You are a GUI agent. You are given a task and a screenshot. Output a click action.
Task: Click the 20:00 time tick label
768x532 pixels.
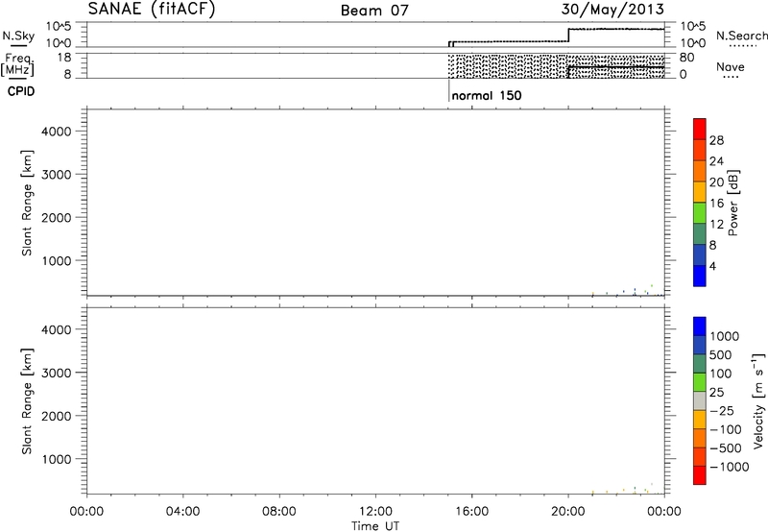[x=568, y=512]
